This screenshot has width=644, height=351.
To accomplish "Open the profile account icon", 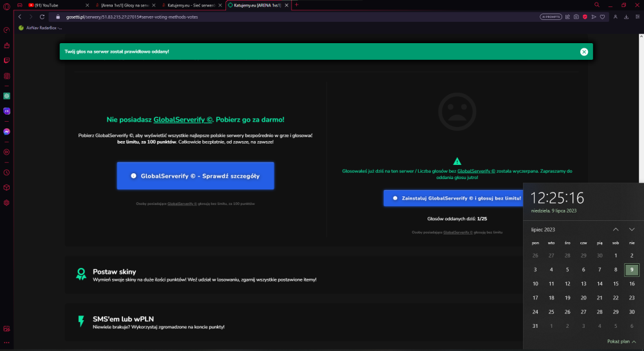I will 615,17.
